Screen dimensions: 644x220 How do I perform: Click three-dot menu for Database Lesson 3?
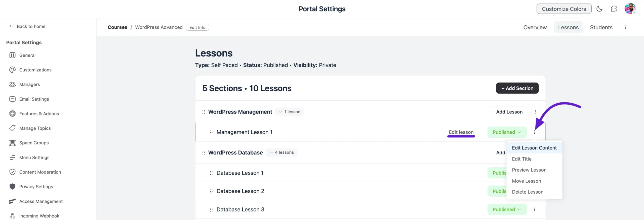pos(534,209)
